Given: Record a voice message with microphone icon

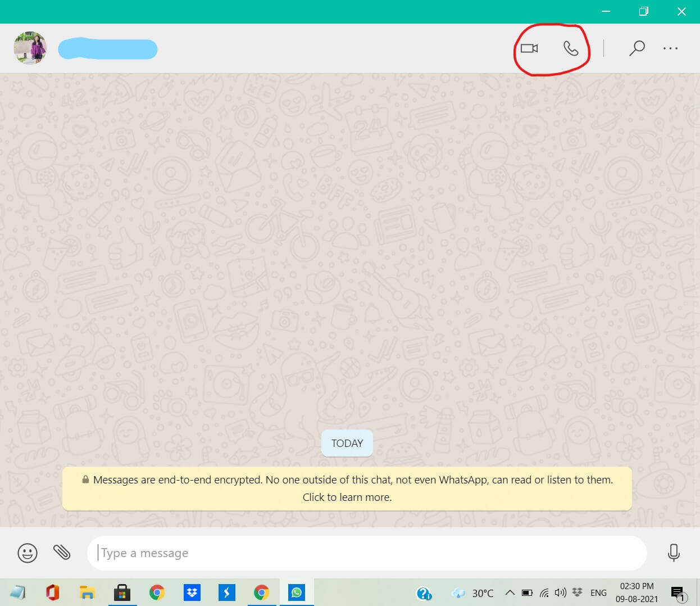Looking at the screenshot, I should click(674, 553).
